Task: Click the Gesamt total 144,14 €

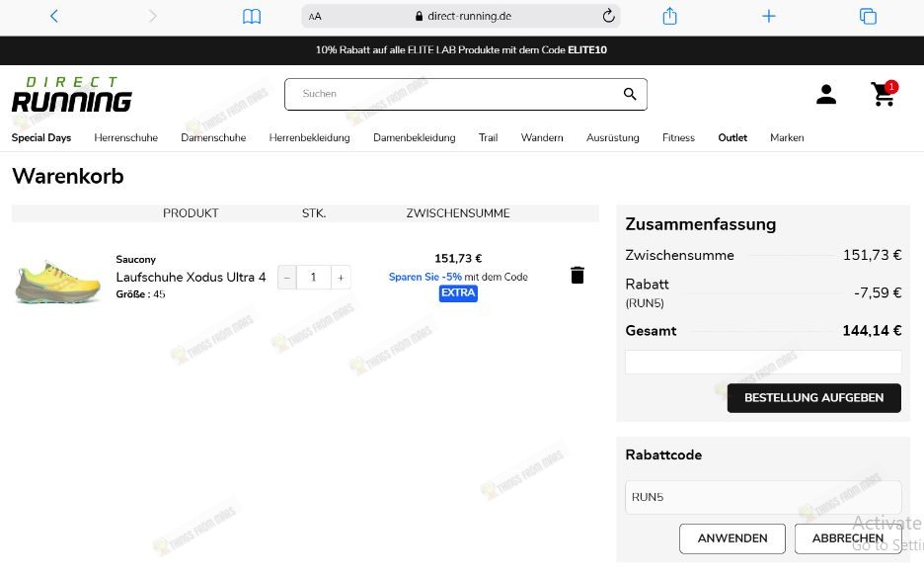Action: click(872, 331)
